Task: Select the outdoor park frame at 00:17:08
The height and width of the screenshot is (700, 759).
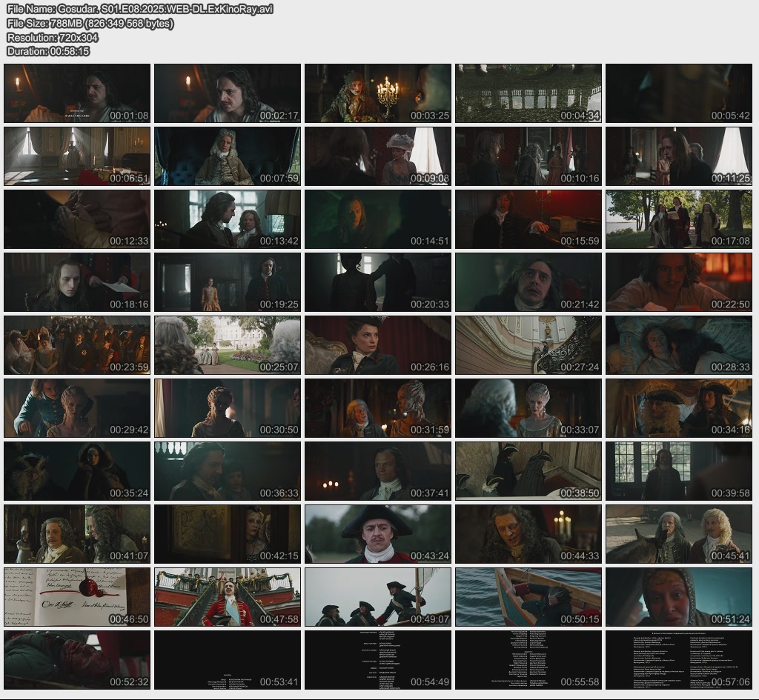Action: [x=679, y=219]
